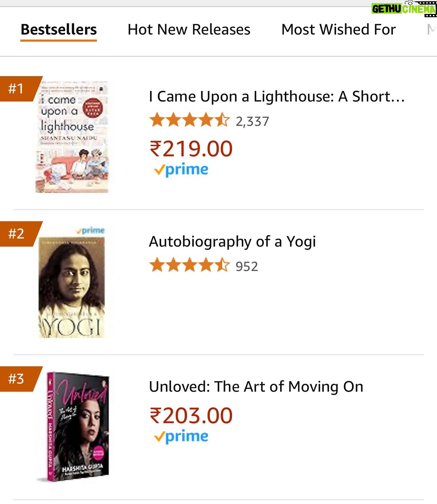Open the Most Wished For tab
Screen dimensions: 437x504
click(338, 30)
